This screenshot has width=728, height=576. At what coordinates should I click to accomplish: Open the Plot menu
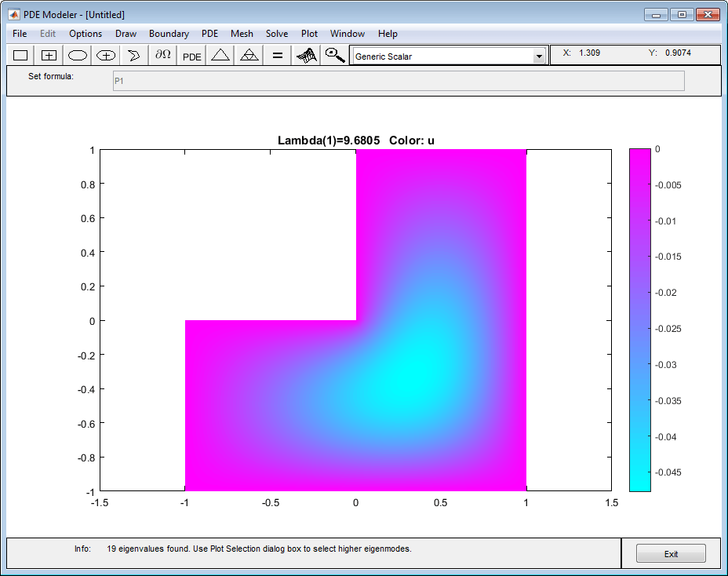(x=309, y=34)
